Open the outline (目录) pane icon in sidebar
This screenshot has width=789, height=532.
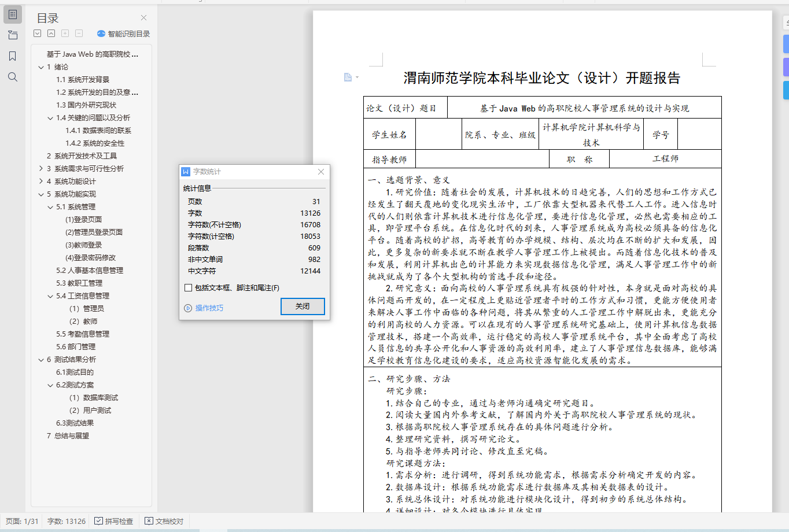[x=13, y=14]
